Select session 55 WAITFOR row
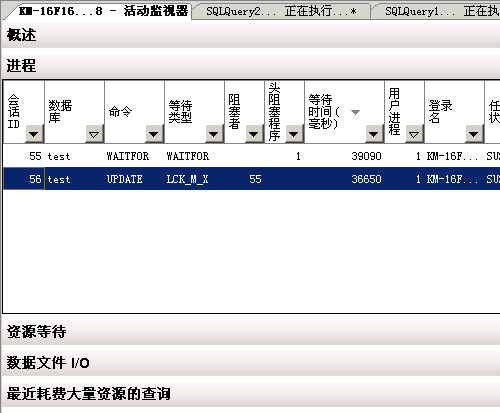 pos(252,156)
